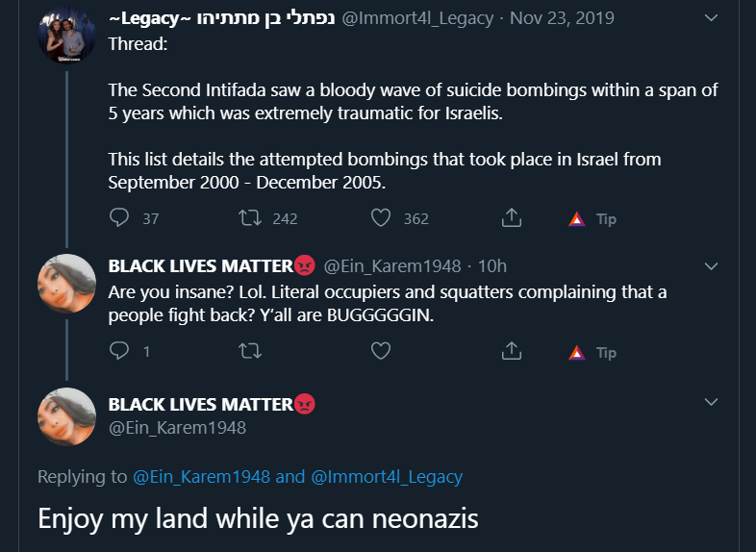Image resolution: width=756 pixels, height=552 pixels.
Task: Expand options for the 'Enjoy my land' tweet
Action: [x=711, y=402]
